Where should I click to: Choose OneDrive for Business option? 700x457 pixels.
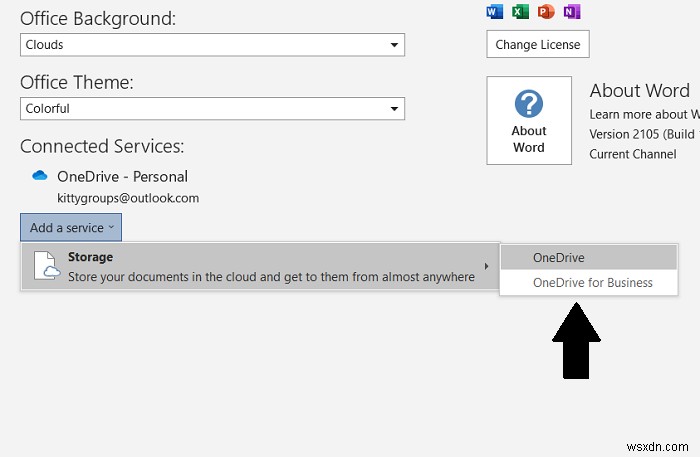click(589, 283)
